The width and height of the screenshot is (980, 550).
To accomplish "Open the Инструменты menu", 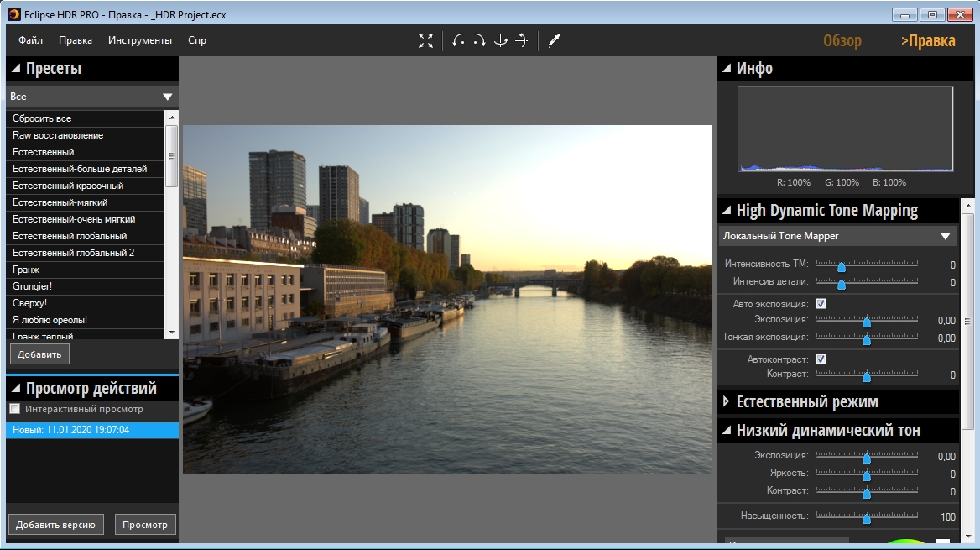I will click(139, 40).
